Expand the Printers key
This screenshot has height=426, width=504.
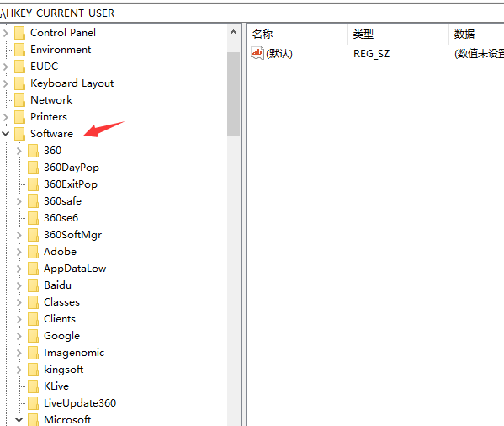(5, 117)
